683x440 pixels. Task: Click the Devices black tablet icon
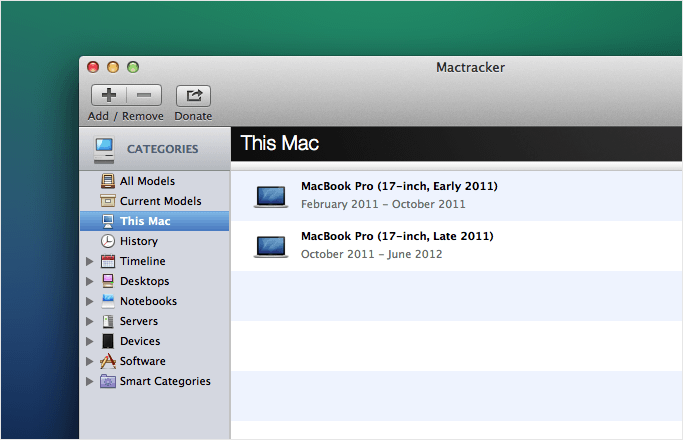tap(108, 341)
